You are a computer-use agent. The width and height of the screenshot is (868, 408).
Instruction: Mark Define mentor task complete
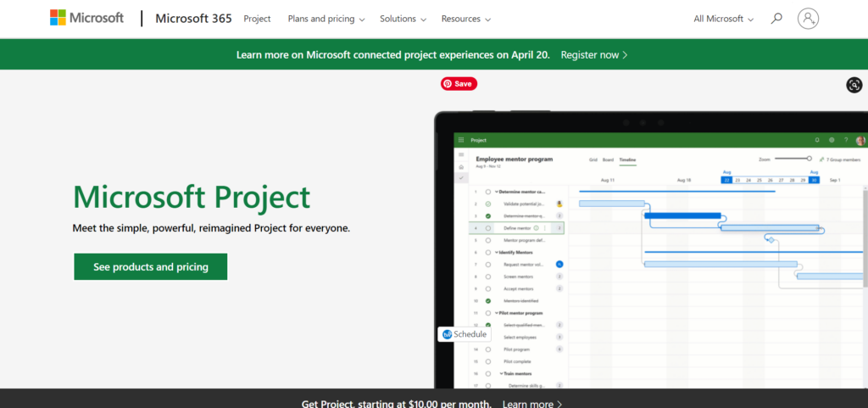coord(487,227)
